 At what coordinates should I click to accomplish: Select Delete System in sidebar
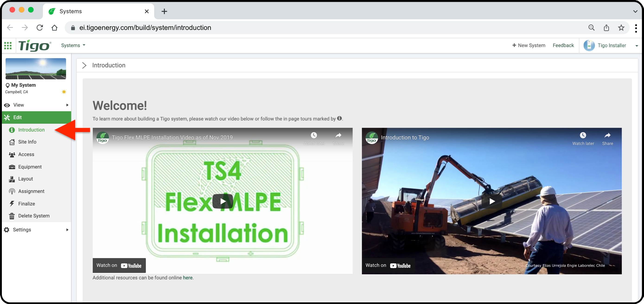pos(34,216)
